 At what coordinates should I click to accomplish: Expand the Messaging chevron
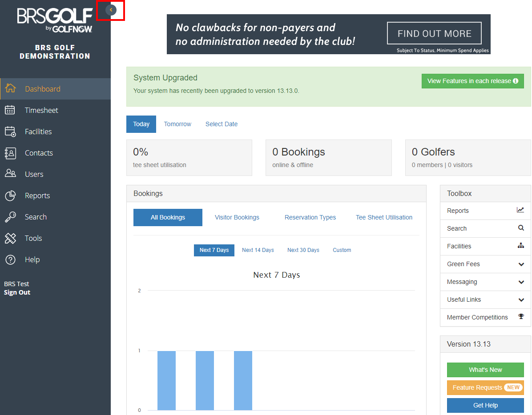point(521,282)
